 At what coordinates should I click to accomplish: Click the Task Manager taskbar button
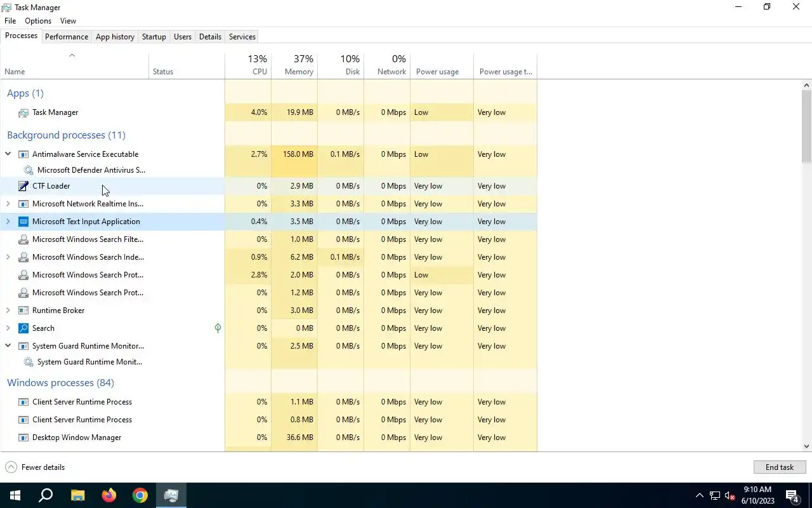point(171,495)
